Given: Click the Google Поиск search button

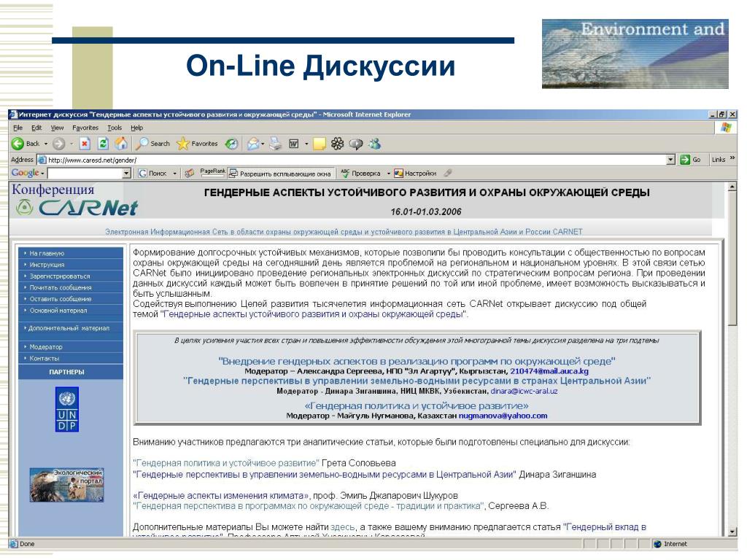Looking at the screenshot, I should point(153,174).
